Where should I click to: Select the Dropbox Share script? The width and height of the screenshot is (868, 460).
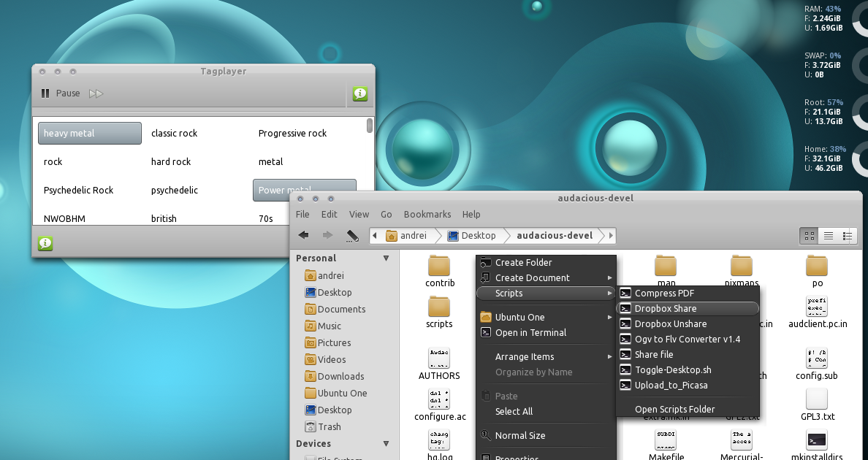[666, 308]
